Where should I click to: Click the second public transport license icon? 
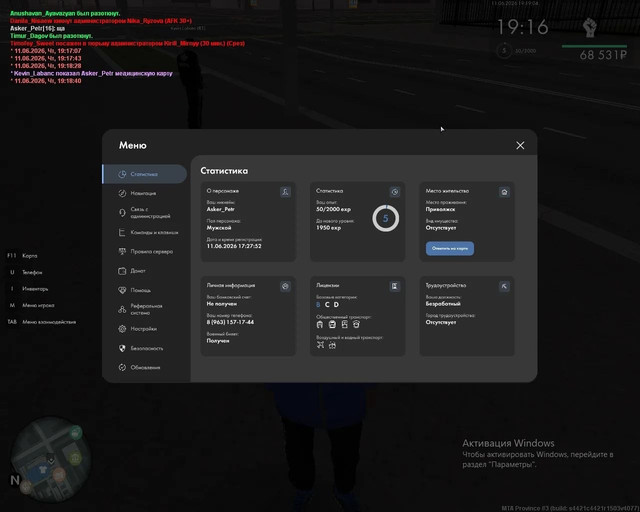tap(332, 324)
